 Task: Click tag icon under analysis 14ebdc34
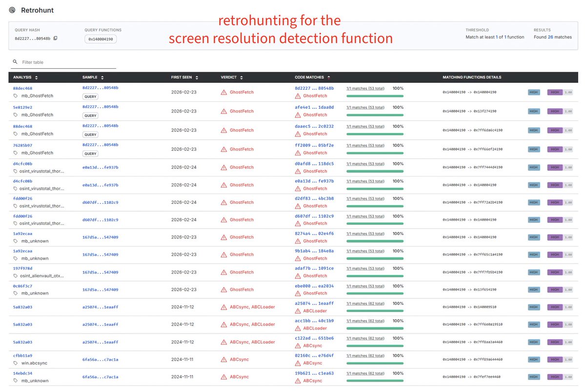coord(15,381)
